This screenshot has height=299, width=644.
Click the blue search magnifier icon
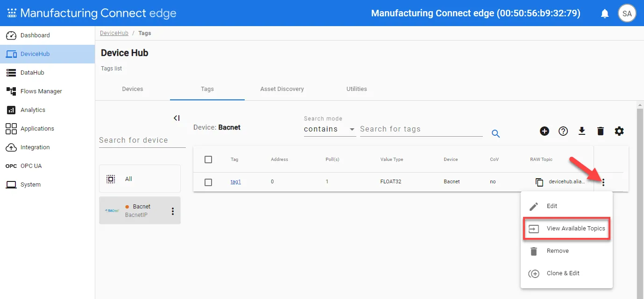(496, 134)
